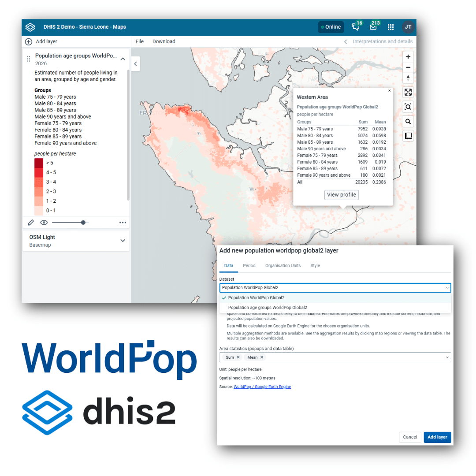Viewport: 476px width, 476px height.
Task: Open the Dataset dropdown
Action: [x=335, y=288]
